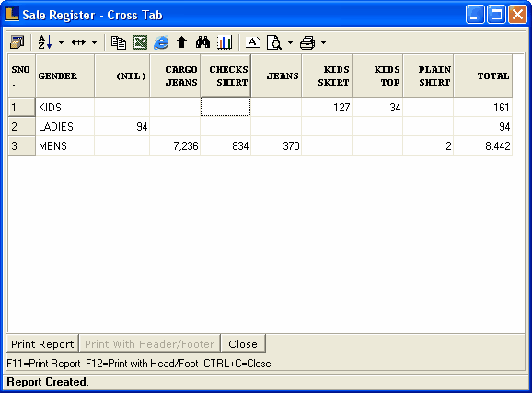Maximize the Sale Register window
The width and height of the screenshot is (532, 393).
[496, 15]
